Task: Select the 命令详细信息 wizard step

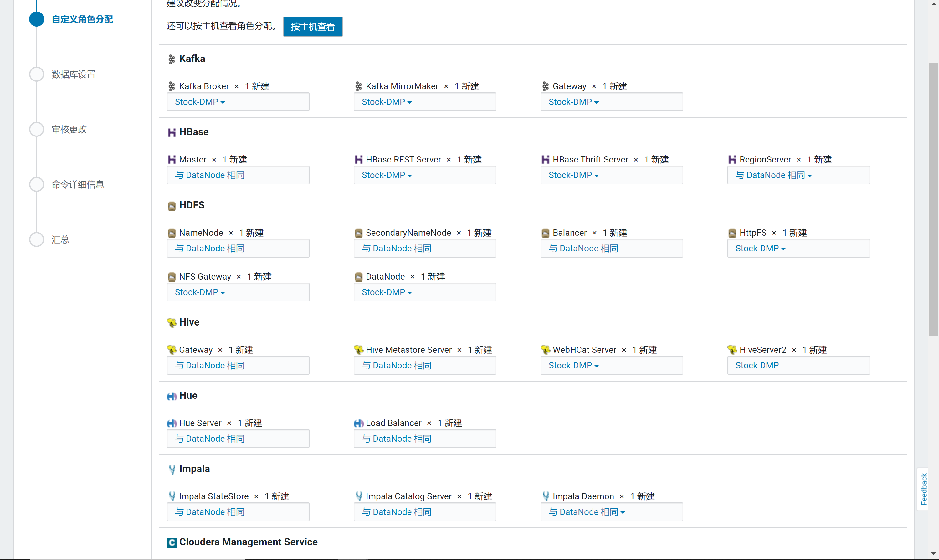Action: click(x=78, y=185)
